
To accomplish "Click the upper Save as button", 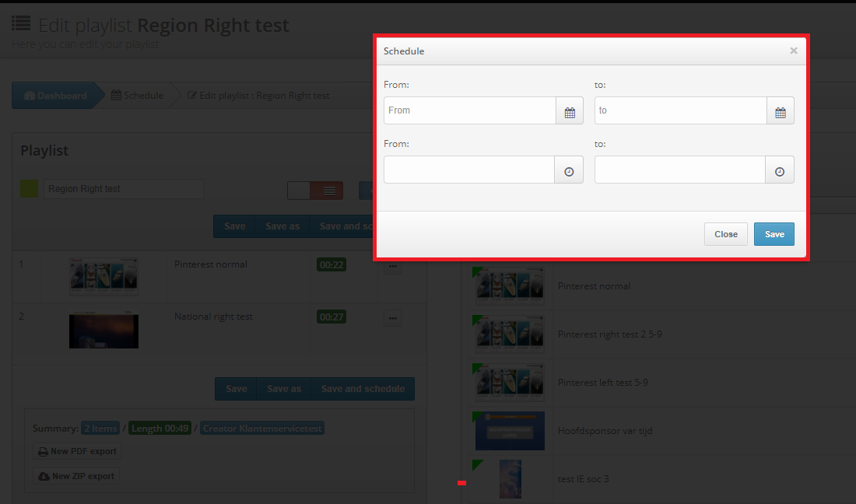I will [282, 226].
